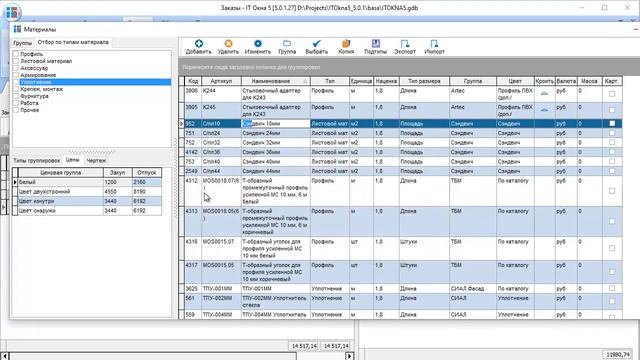Toggle the Карт. checkbox for the K244 row
Viewport: 640px width, 360px height.
coord(612,94)
